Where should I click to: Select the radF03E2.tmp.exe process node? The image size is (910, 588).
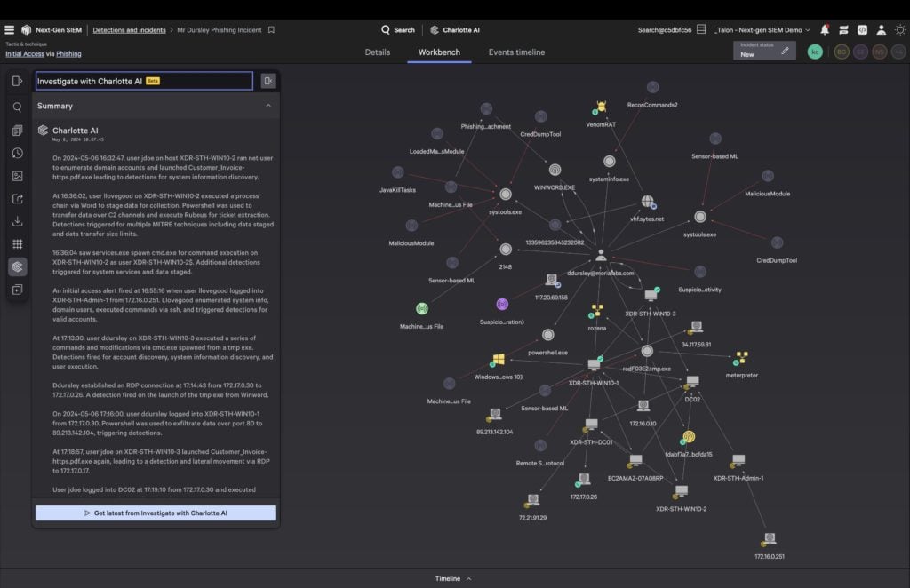[647, 352]
